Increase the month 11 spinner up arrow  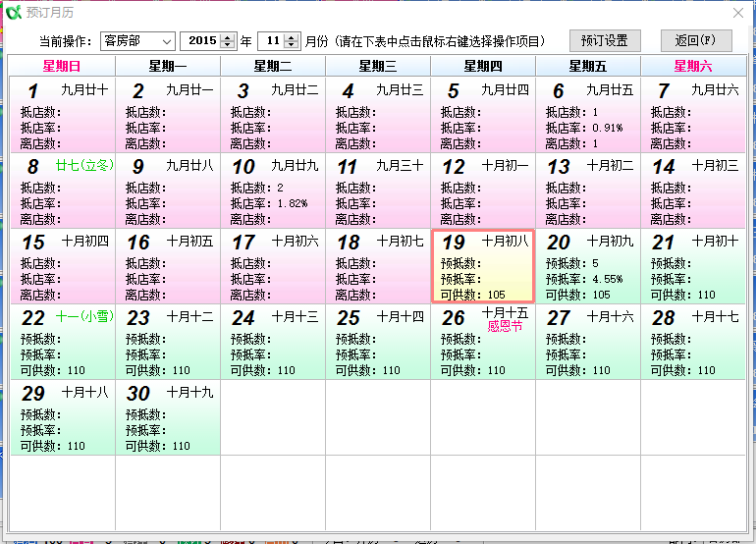[x=292, y=37]
